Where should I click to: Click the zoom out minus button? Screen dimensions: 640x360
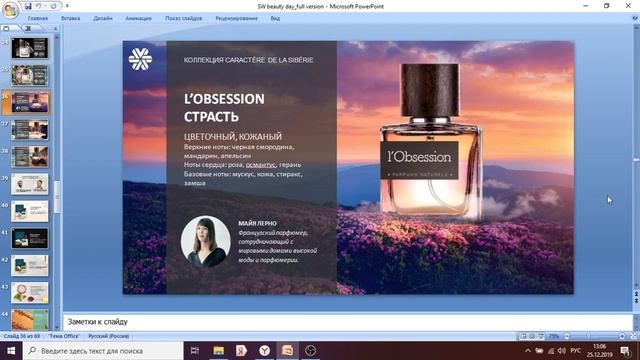click(567, 336)
